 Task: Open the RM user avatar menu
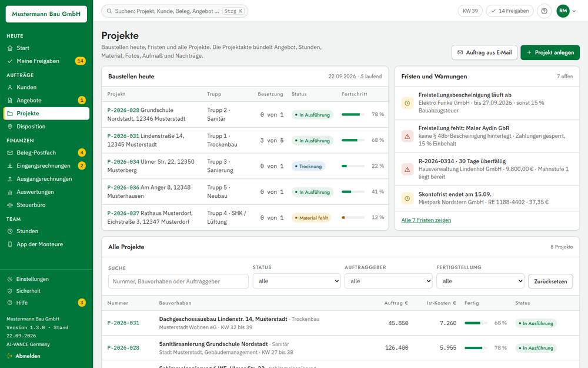(x=563, y=11)
